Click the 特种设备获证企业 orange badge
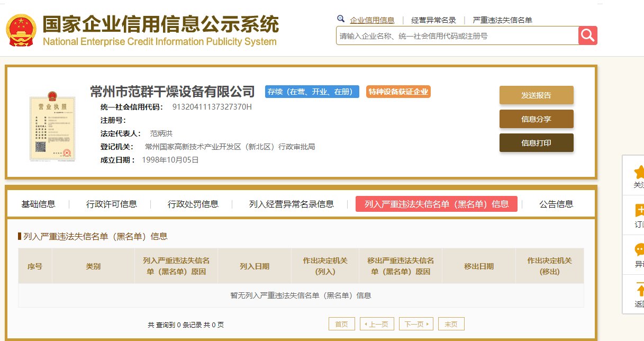The image size is (644, 341). point(398,92)
